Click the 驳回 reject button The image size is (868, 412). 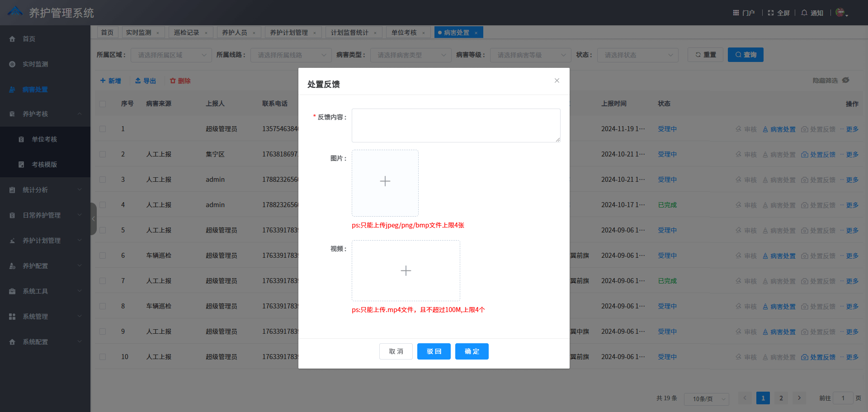[434, 351]
